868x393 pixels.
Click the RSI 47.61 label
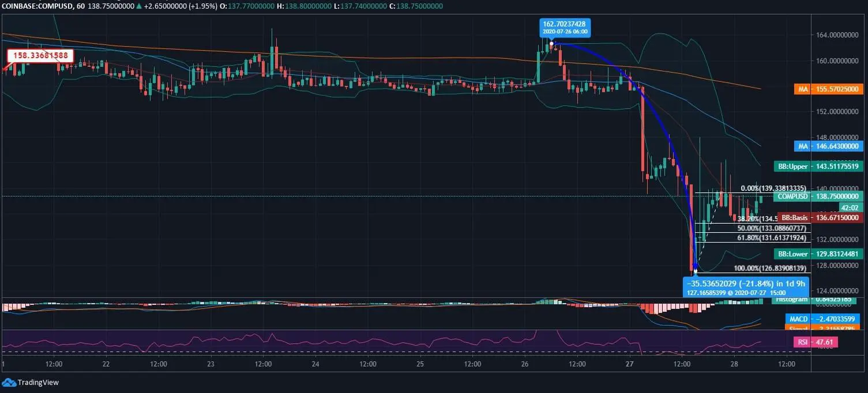point(816,342)
